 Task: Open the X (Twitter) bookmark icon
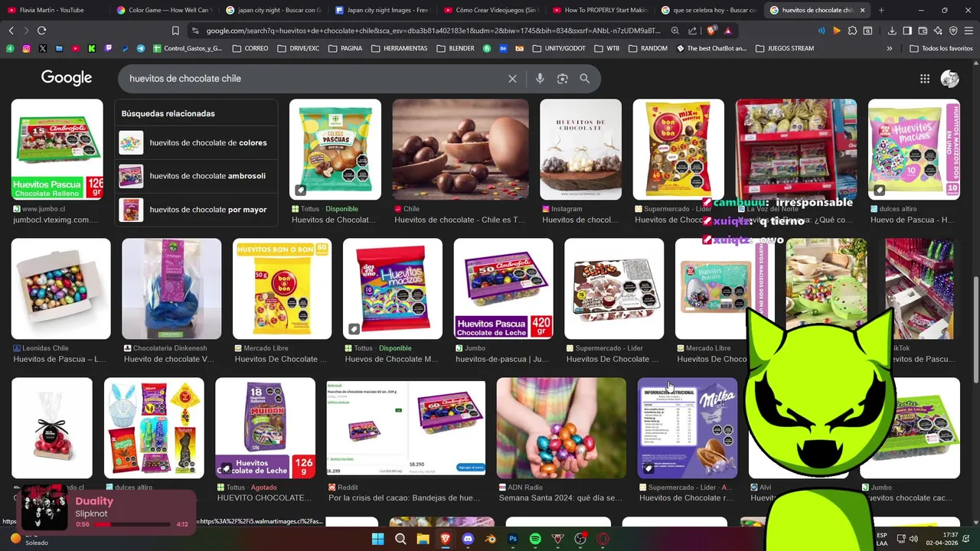[x=42, y=48]
